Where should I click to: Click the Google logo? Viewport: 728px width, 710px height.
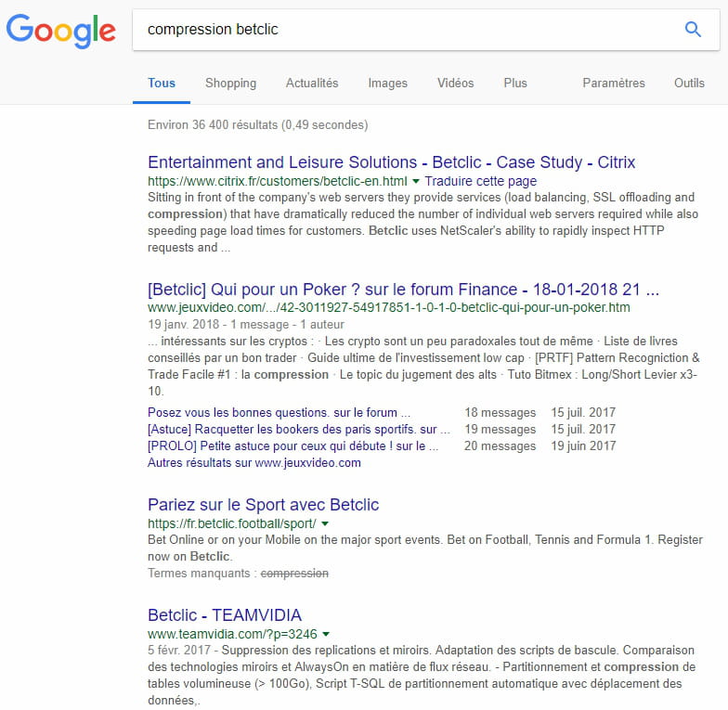61,30
